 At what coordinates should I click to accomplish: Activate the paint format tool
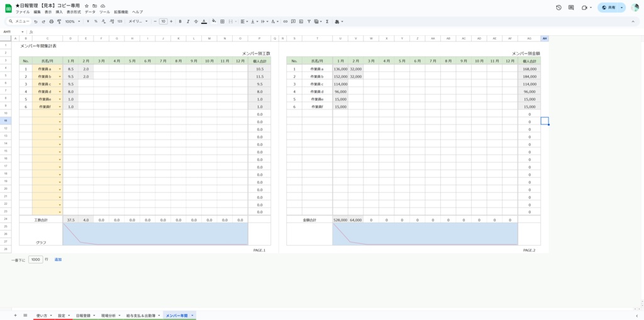click(x=59, y=21)
